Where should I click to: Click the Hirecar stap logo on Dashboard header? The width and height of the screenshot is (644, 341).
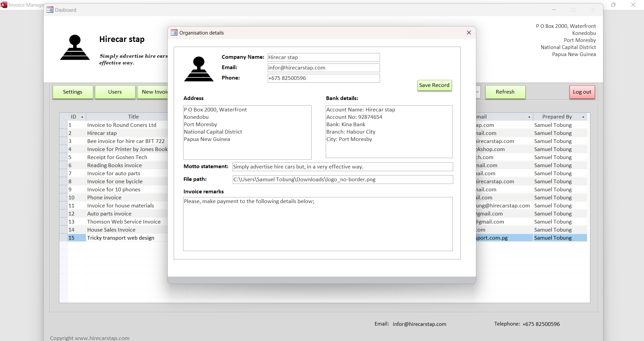(75, 47)
